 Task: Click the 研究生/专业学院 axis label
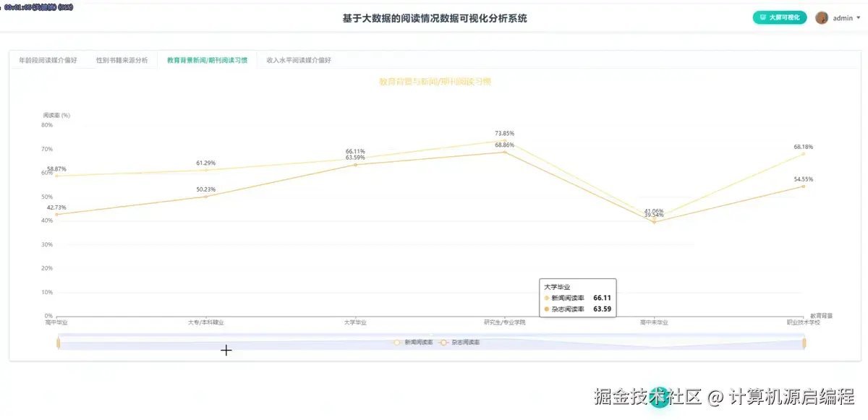(x=505, y=321)
